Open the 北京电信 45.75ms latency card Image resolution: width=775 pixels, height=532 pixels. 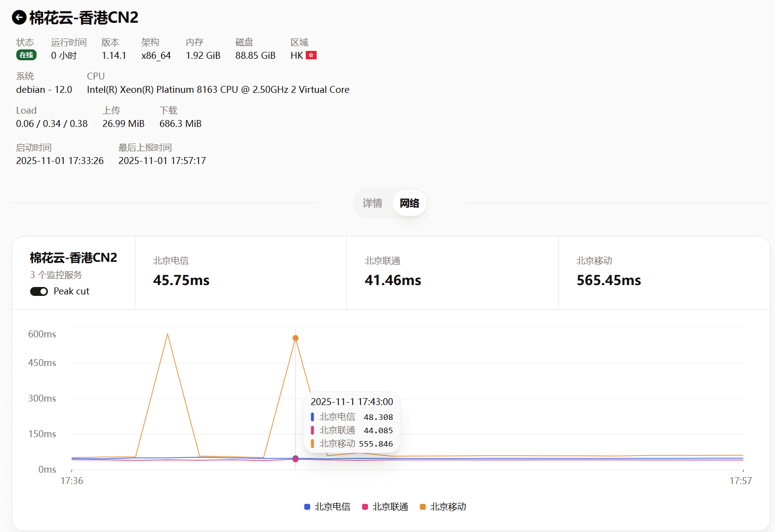coord(241,273)
